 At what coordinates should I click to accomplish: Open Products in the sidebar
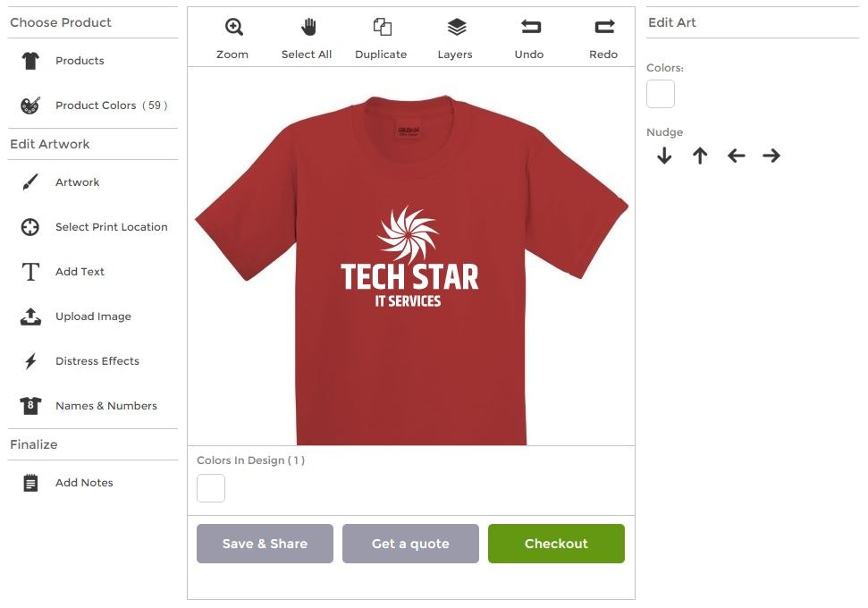(29, 60)
